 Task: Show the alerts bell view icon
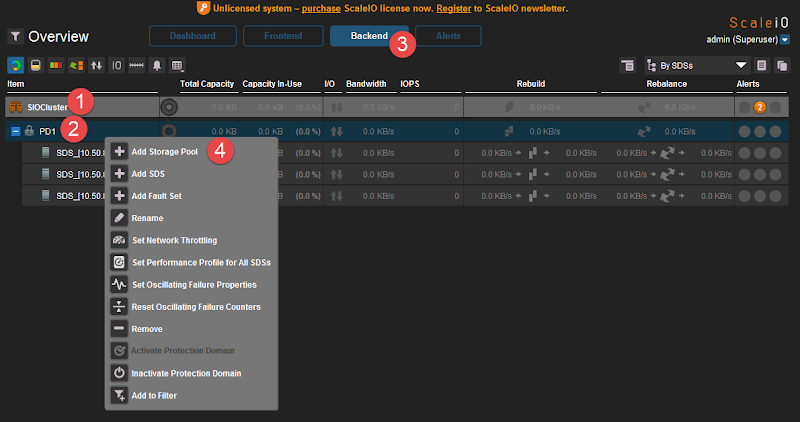[157, 65]
